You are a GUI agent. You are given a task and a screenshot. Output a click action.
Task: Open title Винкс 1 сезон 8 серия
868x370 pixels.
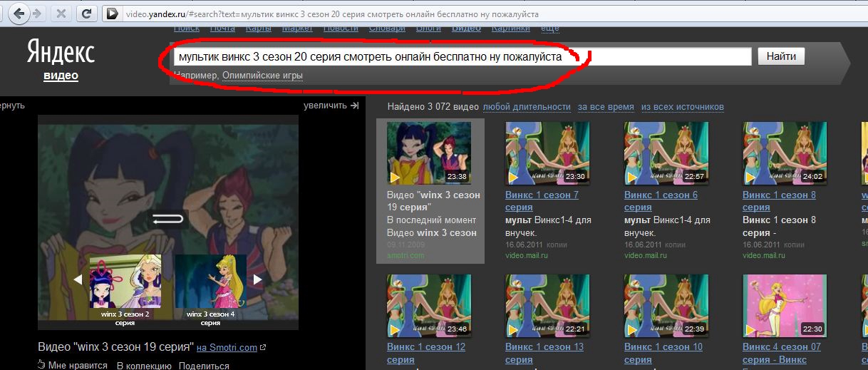tap(779, 201)
